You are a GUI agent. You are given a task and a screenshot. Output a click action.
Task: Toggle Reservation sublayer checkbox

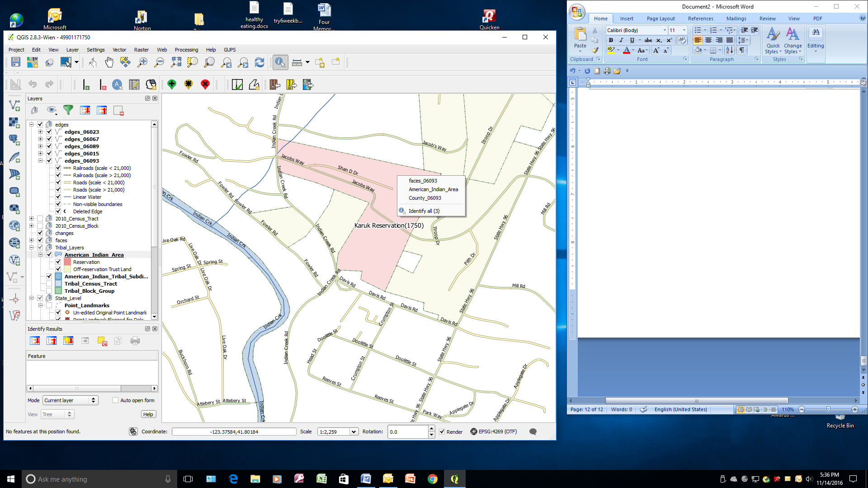click(58, 262)
